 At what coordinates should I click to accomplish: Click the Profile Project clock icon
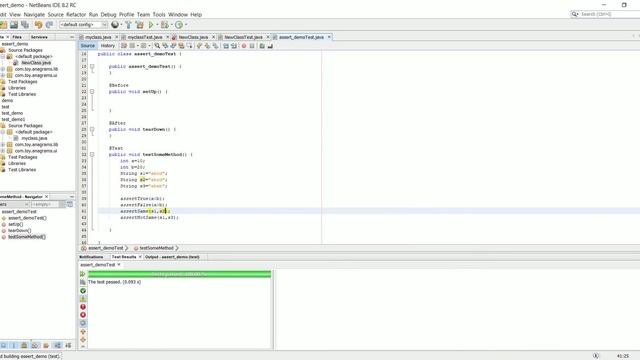[179, 25]
